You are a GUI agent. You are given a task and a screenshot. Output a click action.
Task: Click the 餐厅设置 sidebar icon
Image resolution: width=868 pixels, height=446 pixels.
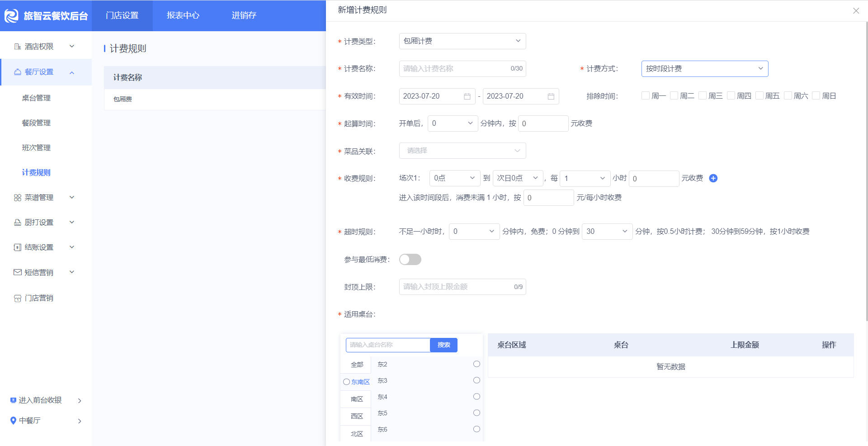click(18, 72)
